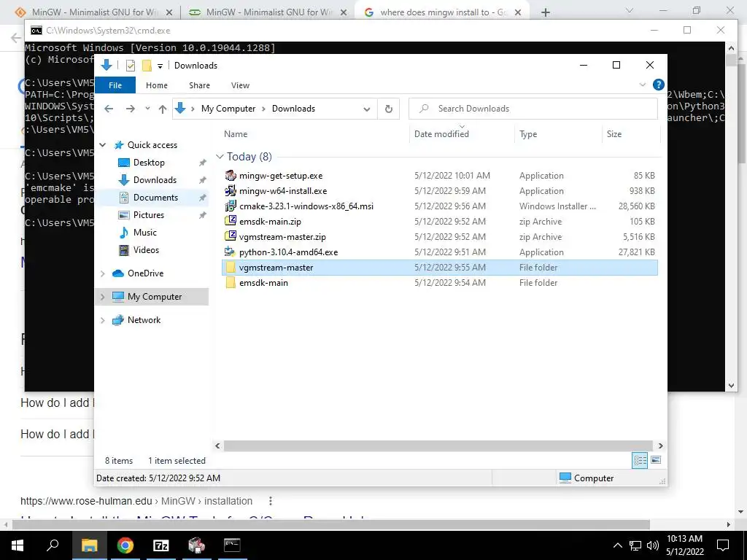
Task: Select vgmstream-master.zip archive icon
Action: [x=231, y=236]
